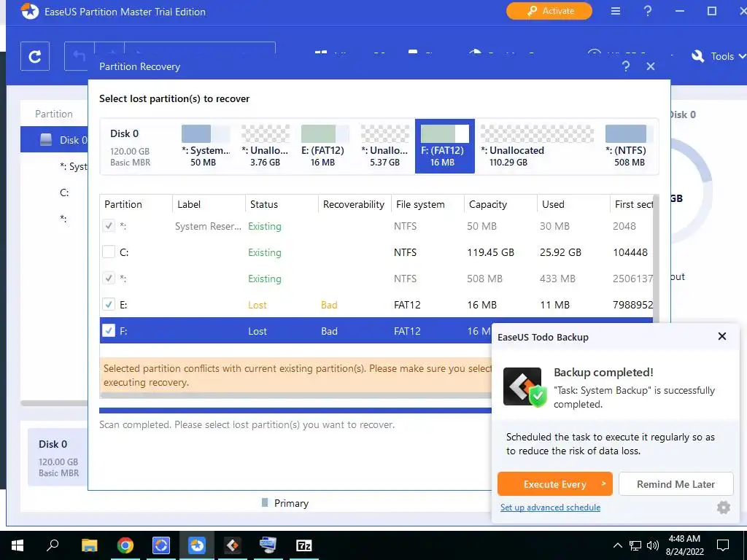
Task: Click the Lost status in E: row
Action: (x=258, y=305)
